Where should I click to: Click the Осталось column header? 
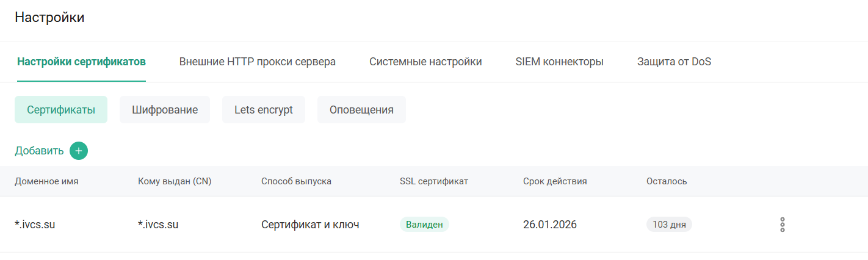click(x=667, y=181)
